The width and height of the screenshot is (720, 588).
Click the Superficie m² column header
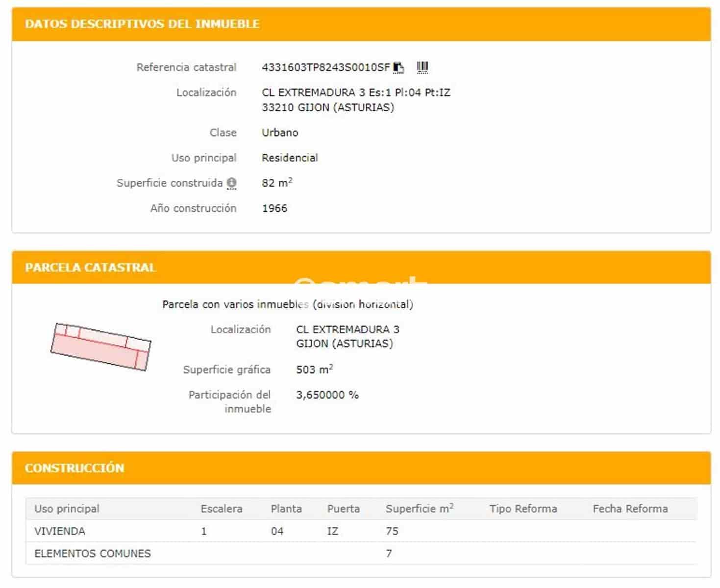click(419, 509)
